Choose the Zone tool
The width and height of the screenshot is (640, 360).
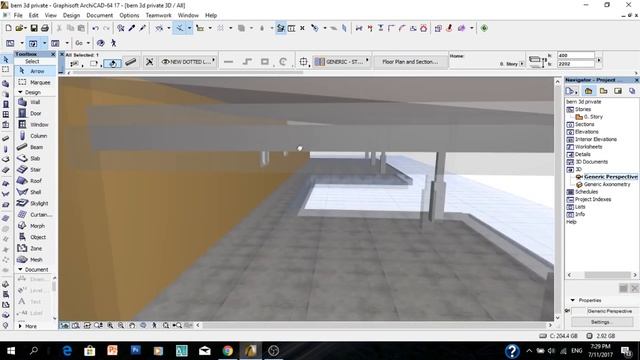[36, 248]
